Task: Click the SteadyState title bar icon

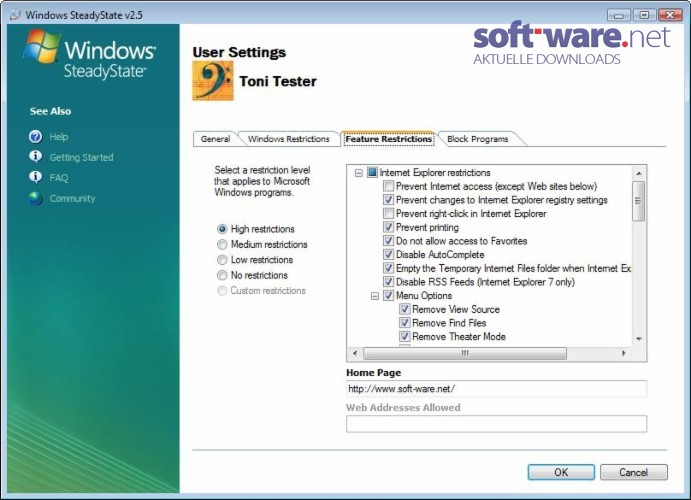Action: coord(15,15)
